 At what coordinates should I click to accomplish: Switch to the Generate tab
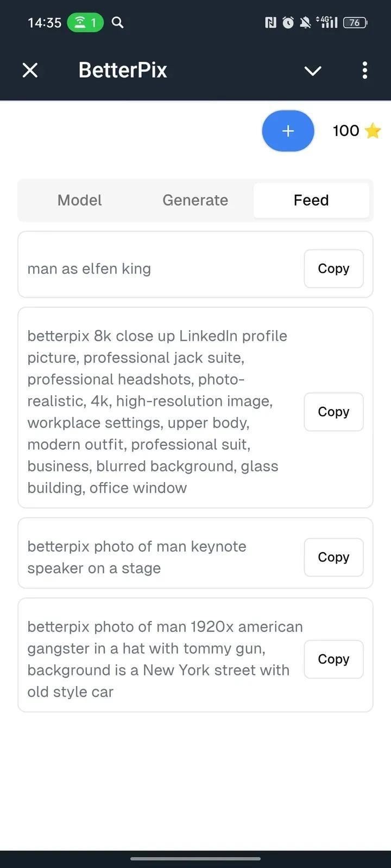195,200
